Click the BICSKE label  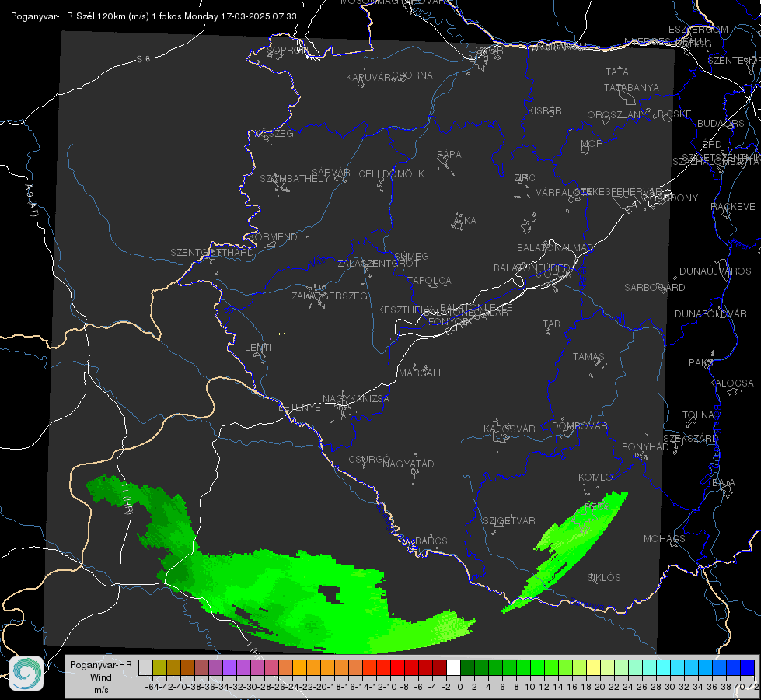(675, 114)
